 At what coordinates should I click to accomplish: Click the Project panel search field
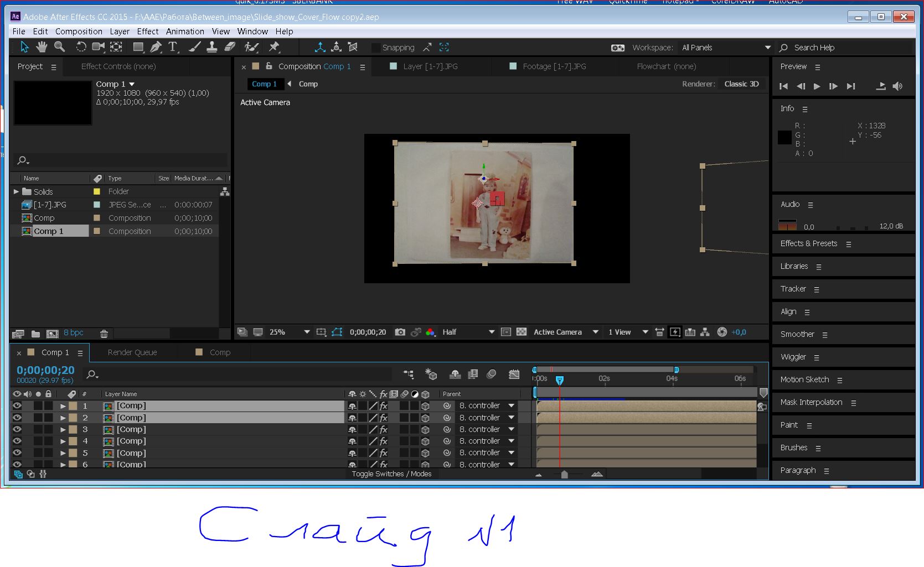[x=121, y=160]
